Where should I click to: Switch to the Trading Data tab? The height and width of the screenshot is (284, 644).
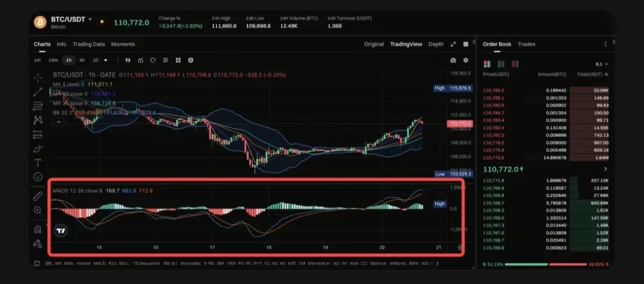89,44
